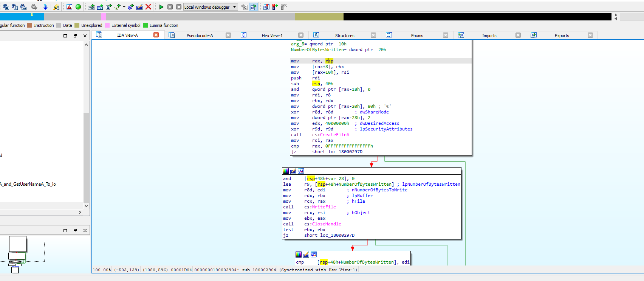This screenshot has width=644, height=281.
Task: Close the IDA View-A tab
Action: (x=156, y=35)
